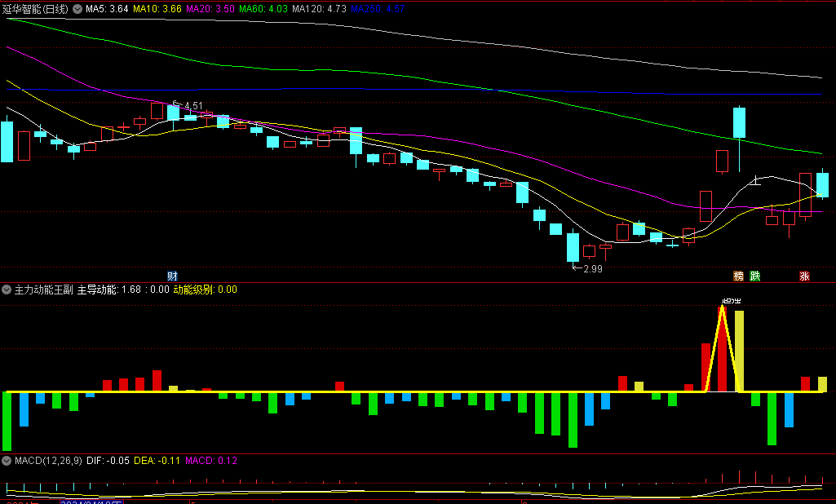Select the 延华智能(日线) chart title
836x504 pixels.
pos(35,9)
